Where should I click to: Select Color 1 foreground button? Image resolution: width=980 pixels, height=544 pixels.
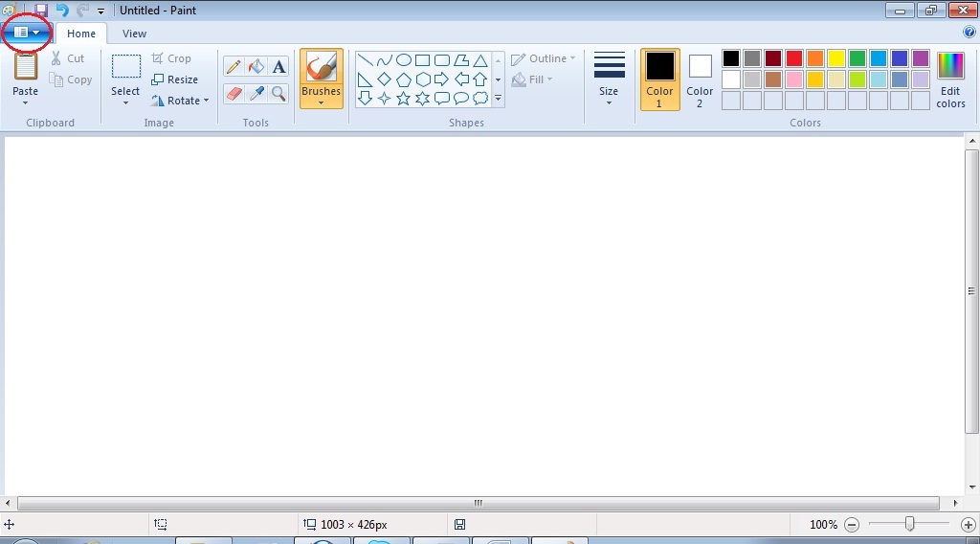[x=660, y=79]
